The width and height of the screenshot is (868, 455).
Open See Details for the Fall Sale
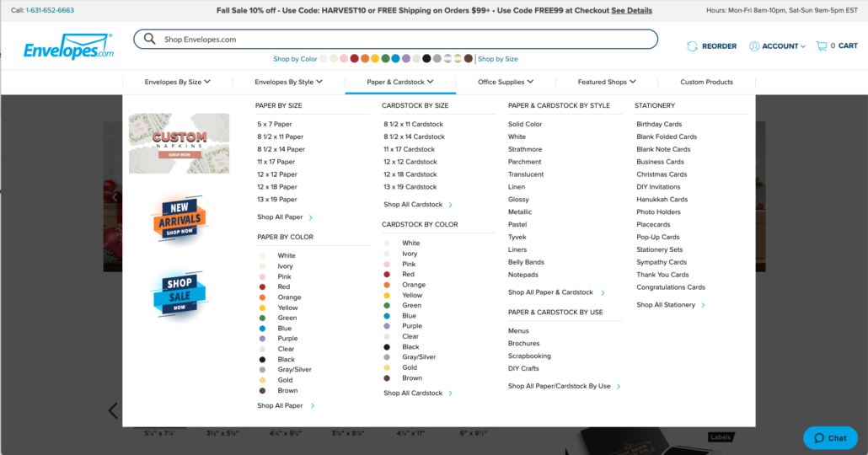[x=632, y=10]
